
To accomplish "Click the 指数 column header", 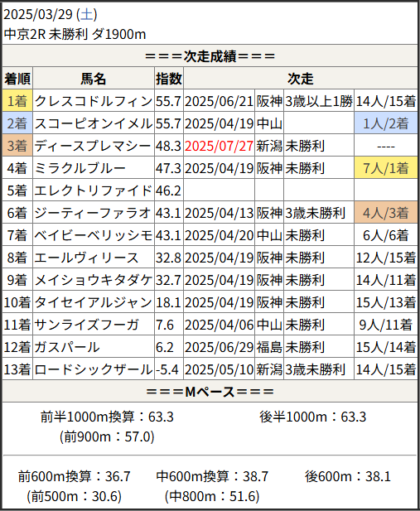I will (169, 78).
